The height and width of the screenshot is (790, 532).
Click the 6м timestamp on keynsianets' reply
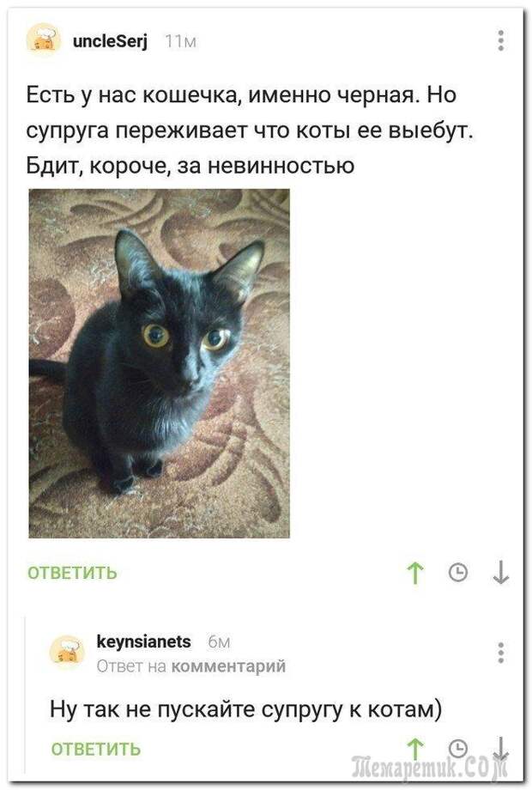coord(219,642)
